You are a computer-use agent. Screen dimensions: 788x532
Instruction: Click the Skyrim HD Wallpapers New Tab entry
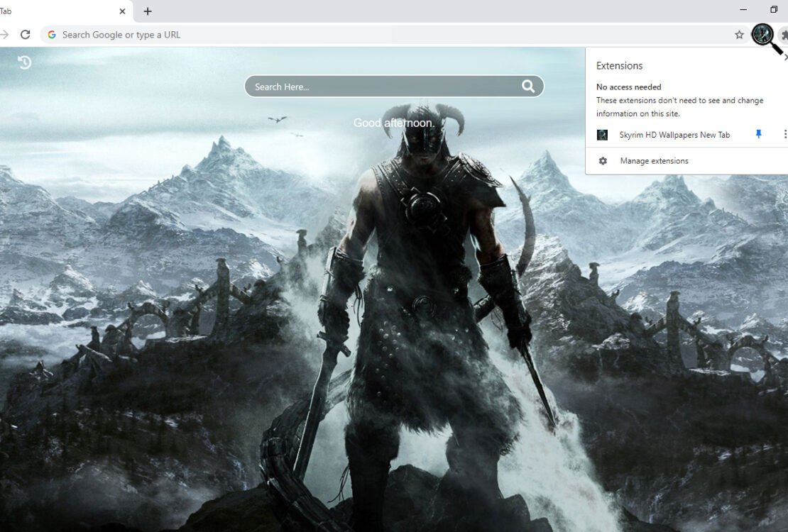(x=674, y=135)
